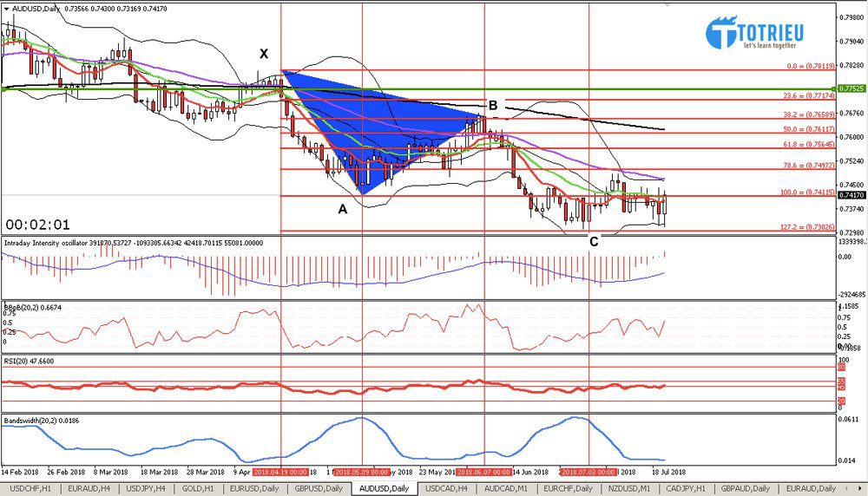Switch to the USDCHF,H1 chart tab

pyautogui.click(x=30, y=488)
